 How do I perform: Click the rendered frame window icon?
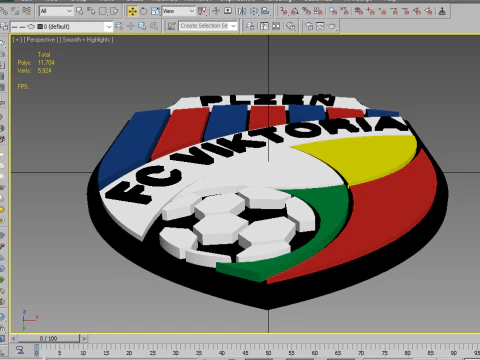pyautogui.click(x=320, y=26)
